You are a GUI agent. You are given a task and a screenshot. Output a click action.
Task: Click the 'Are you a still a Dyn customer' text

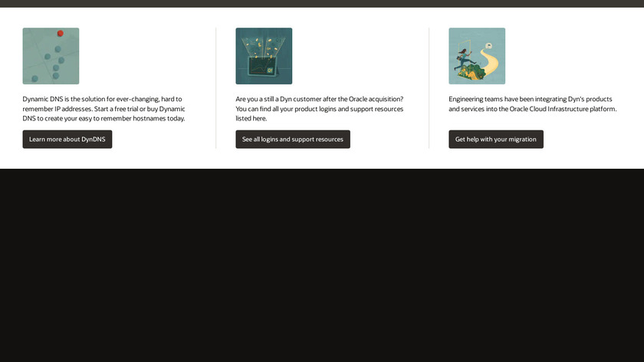[x=320, y=108]
